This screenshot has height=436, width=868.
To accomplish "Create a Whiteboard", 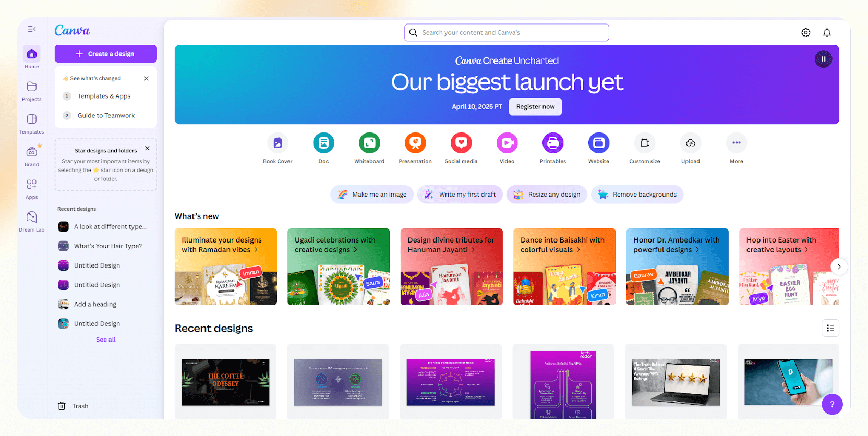I will click(369, 149).
